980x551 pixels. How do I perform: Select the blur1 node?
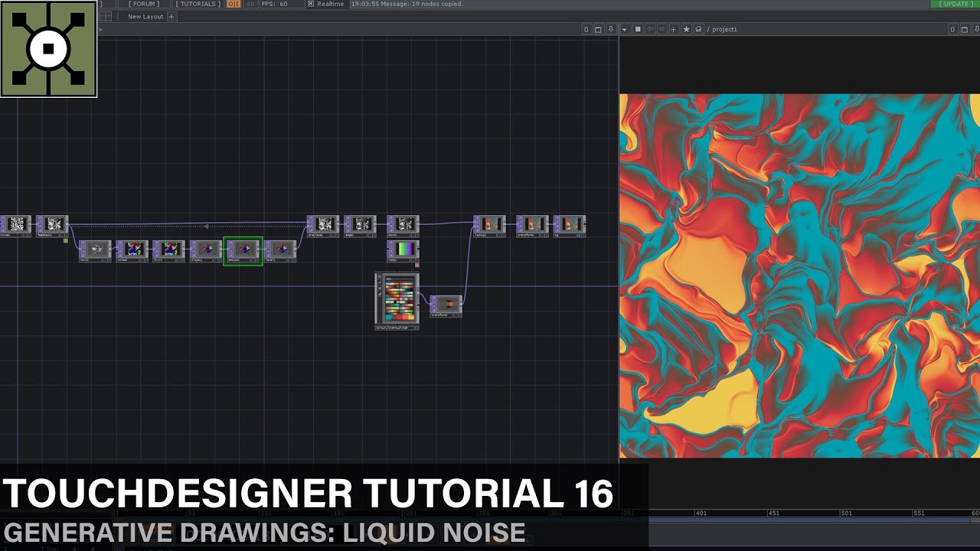(x=168, y=250)
